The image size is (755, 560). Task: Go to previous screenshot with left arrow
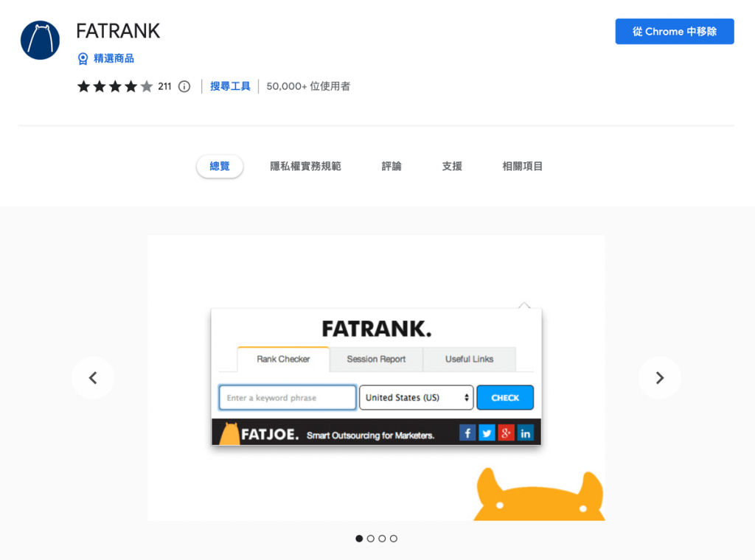(93, 378)
